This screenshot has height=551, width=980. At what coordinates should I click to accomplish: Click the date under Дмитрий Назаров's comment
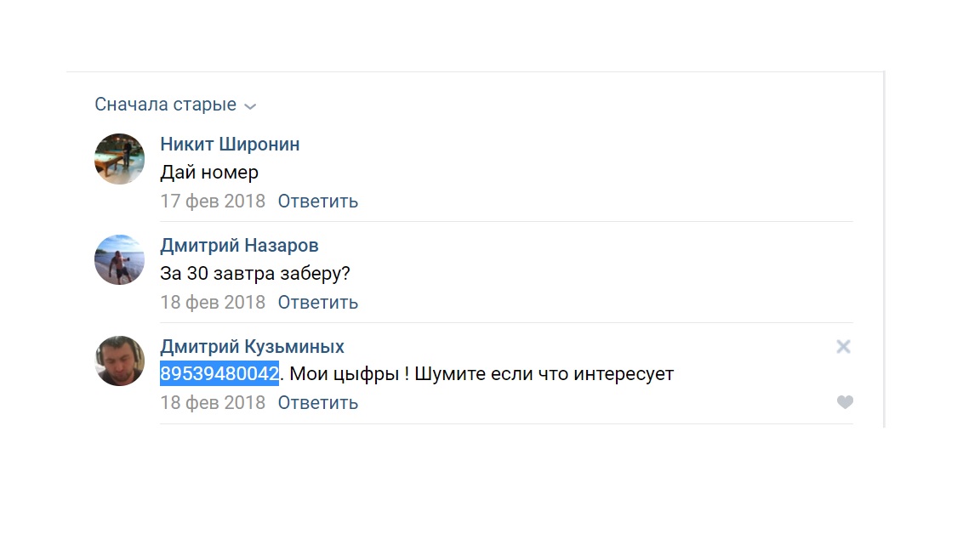(x=213, y=303)
